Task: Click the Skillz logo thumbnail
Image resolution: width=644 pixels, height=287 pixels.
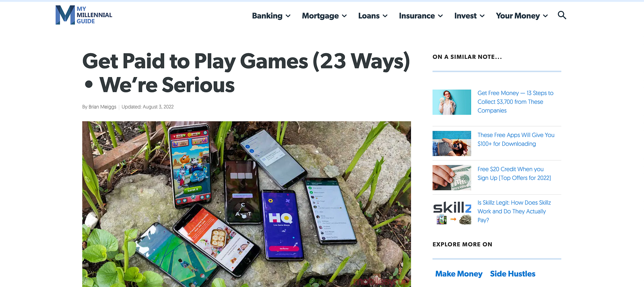Action: coord(452,212)
